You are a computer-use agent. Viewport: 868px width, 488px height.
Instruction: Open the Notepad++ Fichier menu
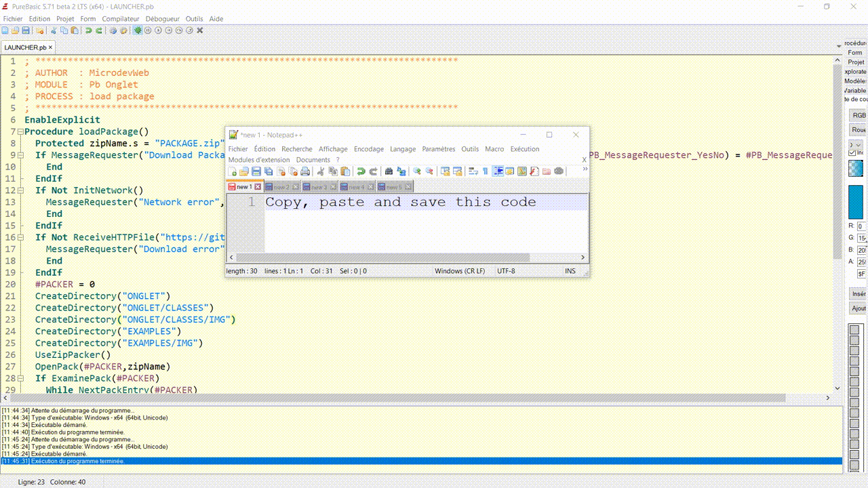(238, 149)
